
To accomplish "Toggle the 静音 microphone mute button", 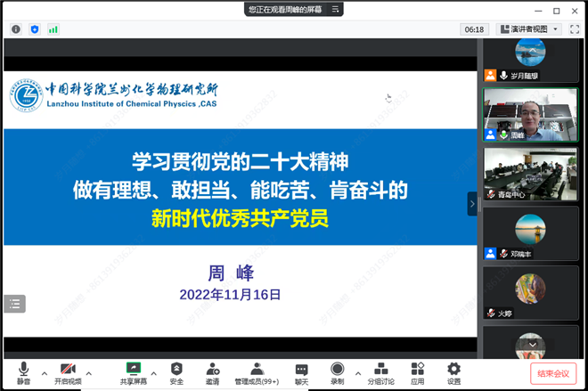I will 23,373.
